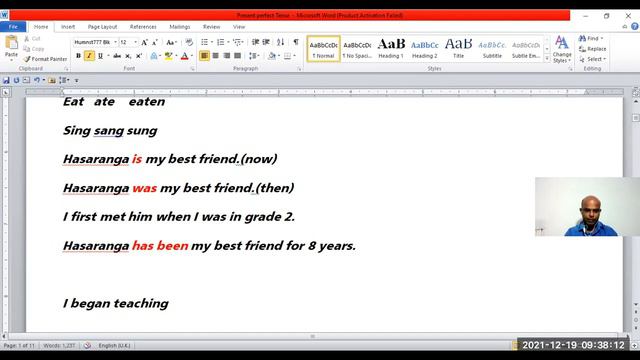Switch to the References tab
Viewport: 640px width, 360px height.
[143, 27]
